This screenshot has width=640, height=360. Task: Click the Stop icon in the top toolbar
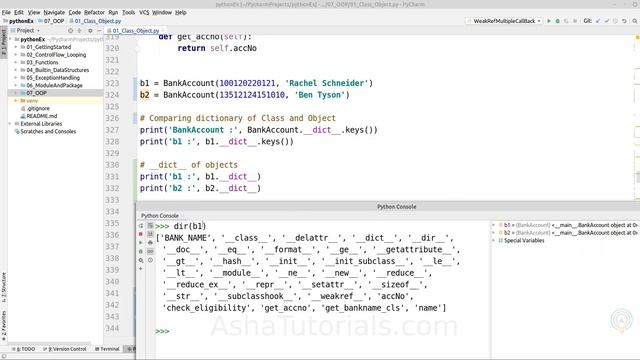click(575, 21)
